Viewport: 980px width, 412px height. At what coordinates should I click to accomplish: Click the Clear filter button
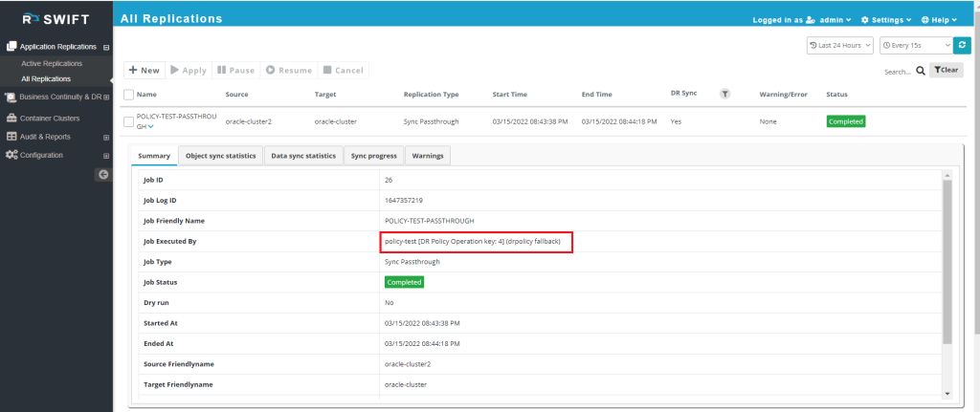point(947,70)
